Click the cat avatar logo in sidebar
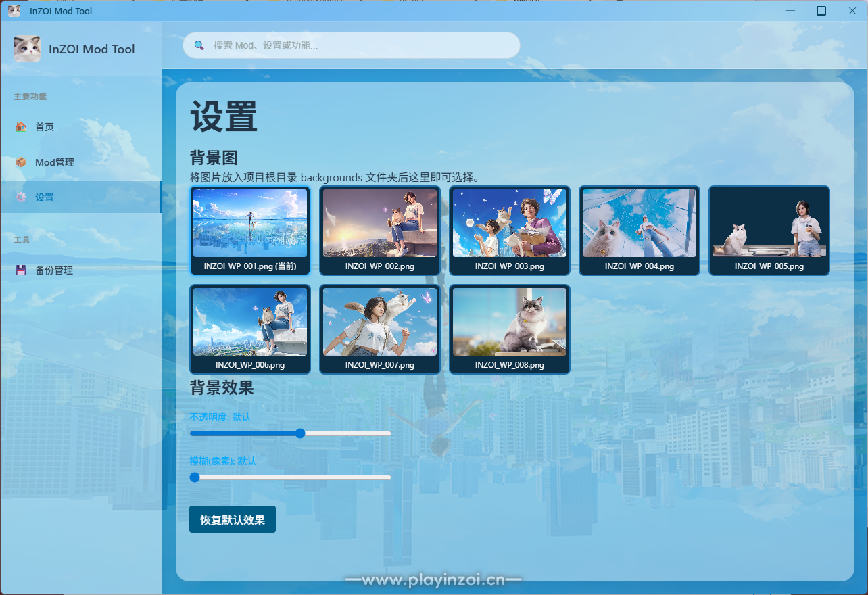This screenshot has width=868, height=595. (27, 49)
